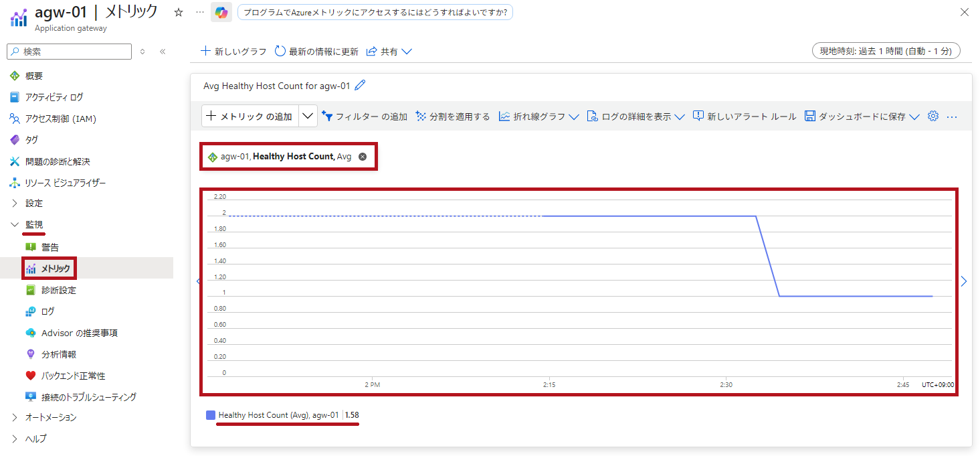The height and width of the screenshot is (456, 980).
Task: Favorite agw-01 with the star icon
Action: pos(179,13)
